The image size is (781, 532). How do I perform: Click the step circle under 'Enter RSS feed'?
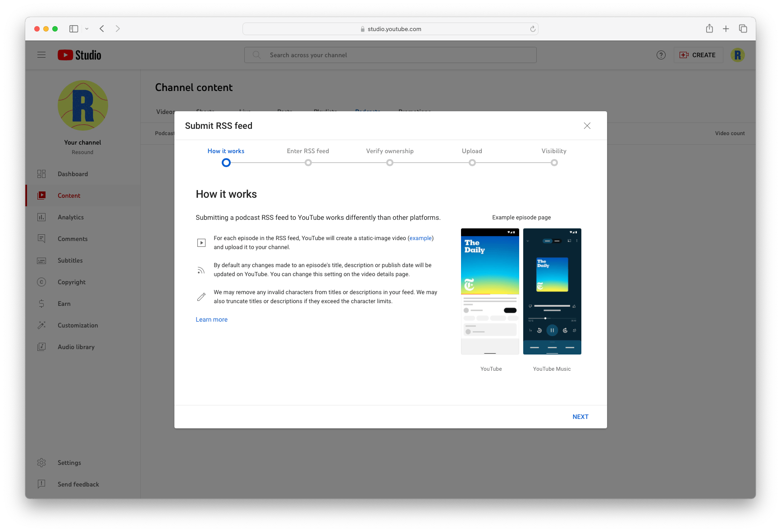click(x=308, y=163)
